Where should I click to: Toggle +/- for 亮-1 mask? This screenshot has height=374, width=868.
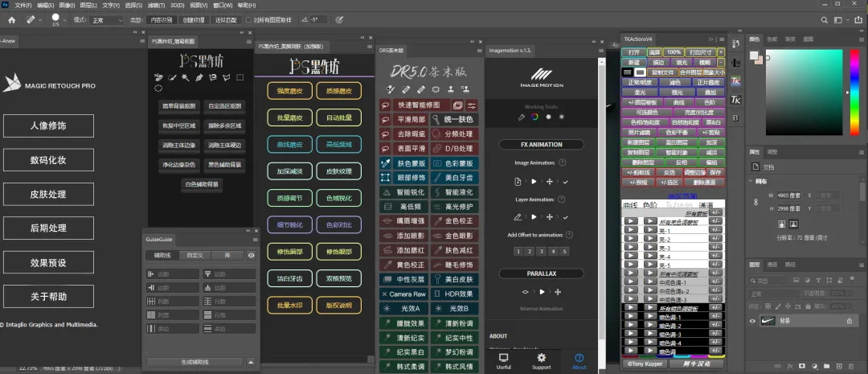pos(716,231)
